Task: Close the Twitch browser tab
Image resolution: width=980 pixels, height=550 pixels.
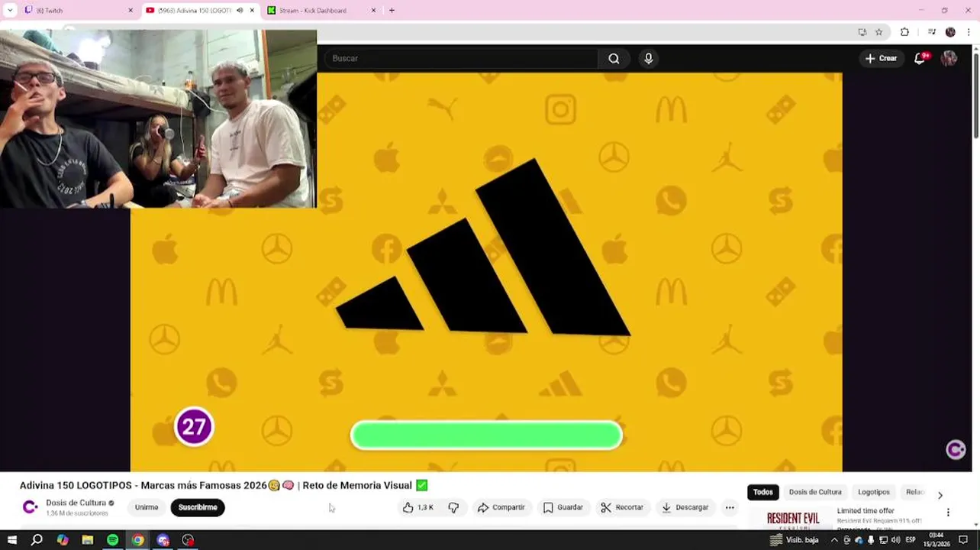Action: [x=130, y=11]
